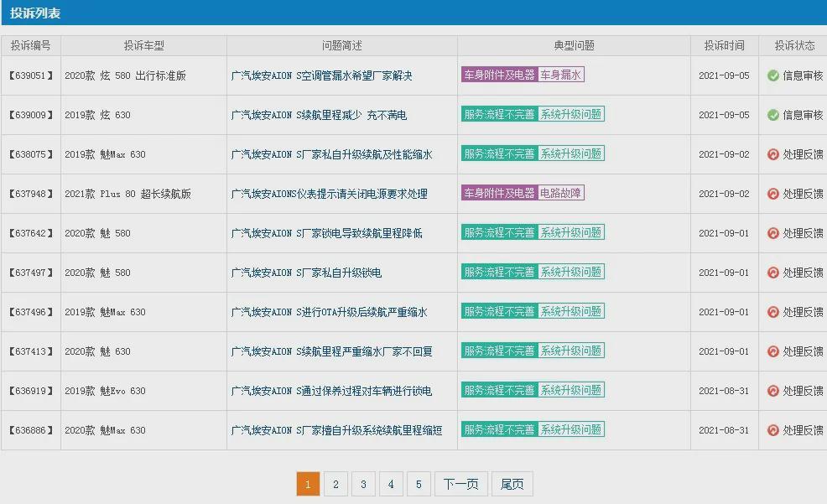The image size is (827, 504).
Task: Click date 2021-08-31 in row 636919
Action: 724,391
